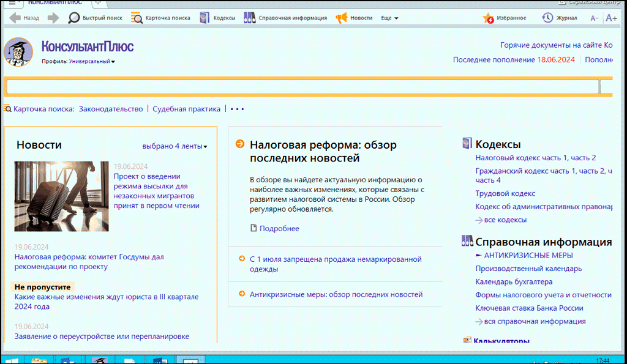The height and width of the screenshot is (364, 627).
Task: Click the КонсультантПлюс brand title text
Action: click(88, 46)
